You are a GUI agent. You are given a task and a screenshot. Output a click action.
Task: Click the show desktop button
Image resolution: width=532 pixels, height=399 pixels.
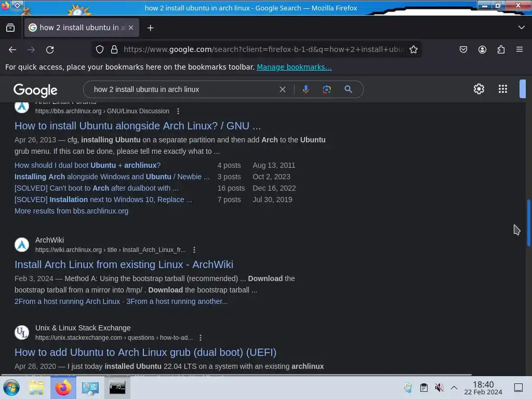(518, 388)
